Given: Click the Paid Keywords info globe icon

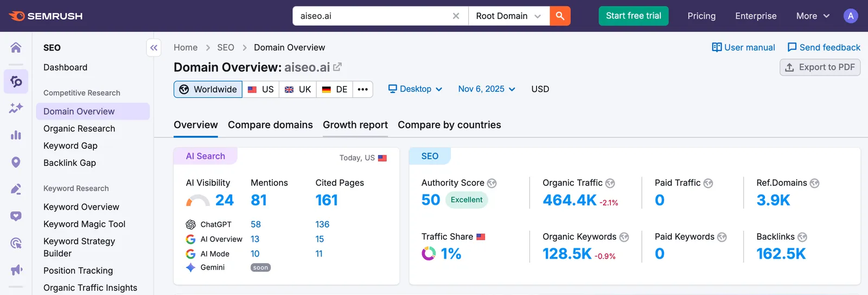Looking at the screenshot, I should 722,237.
